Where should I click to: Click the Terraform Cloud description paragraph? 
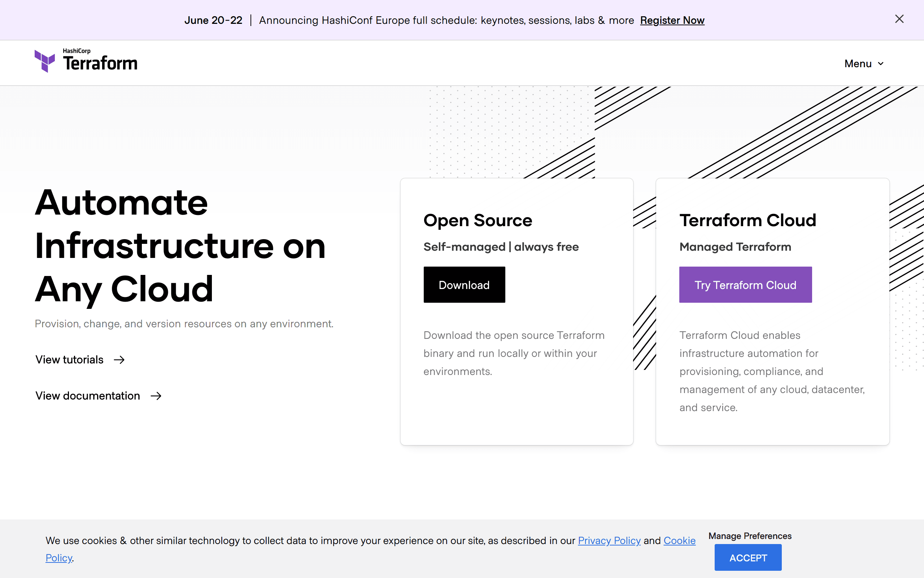coord(772,371)
